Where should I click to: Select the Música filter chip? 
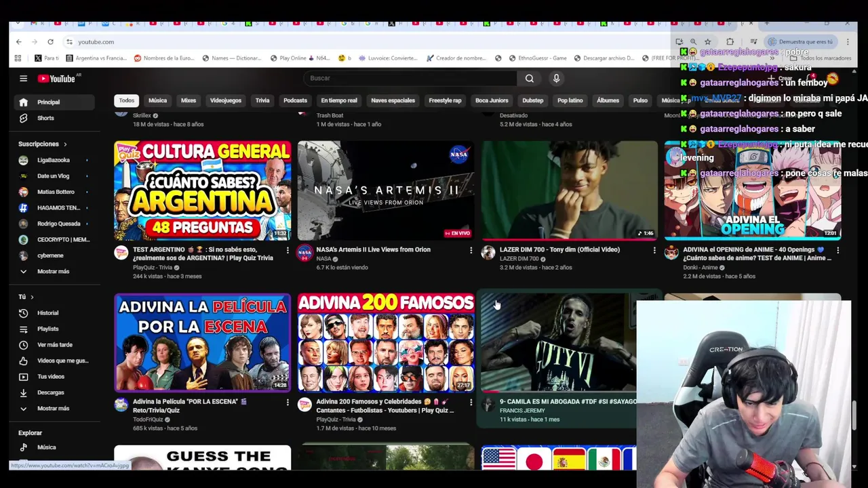point(157,100)
